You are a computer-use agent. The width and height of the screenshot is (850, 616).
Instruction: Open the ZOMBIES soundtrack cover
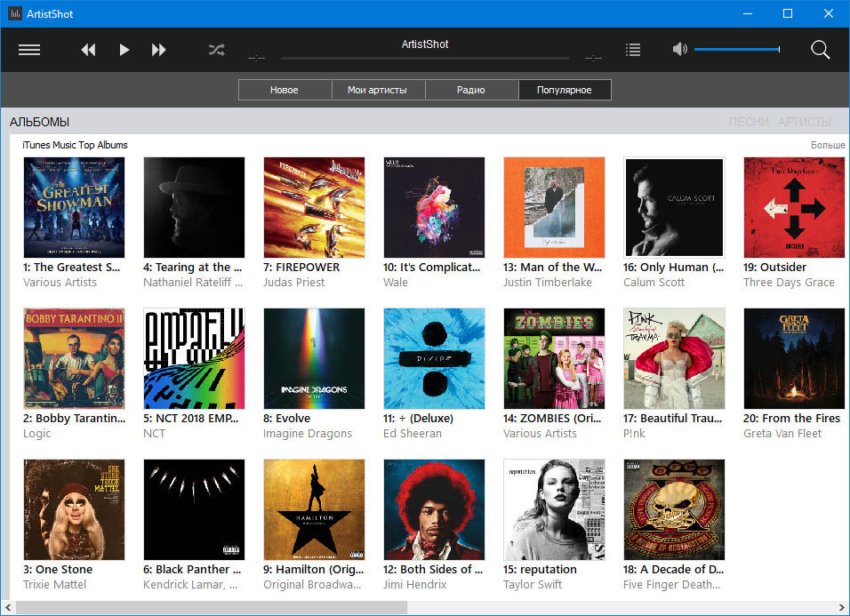point(554,358)
